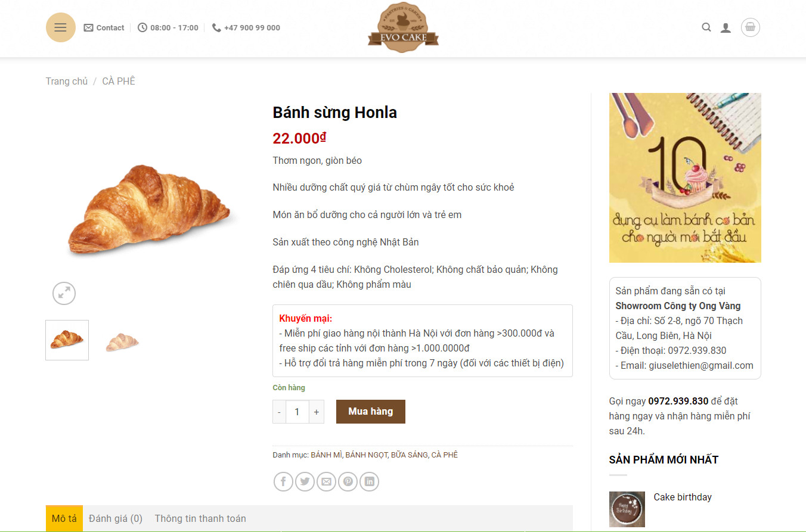Pin product on Pinterest
The width and height of the screenshot is (806, 532).
tap(348, 481)
